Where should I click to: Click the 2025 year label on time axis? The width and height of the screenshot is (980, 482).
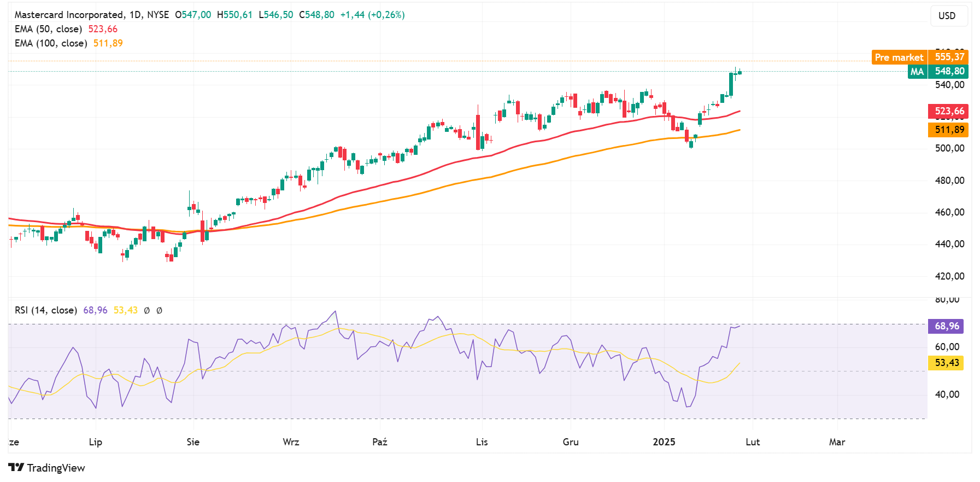click(664, 442)
